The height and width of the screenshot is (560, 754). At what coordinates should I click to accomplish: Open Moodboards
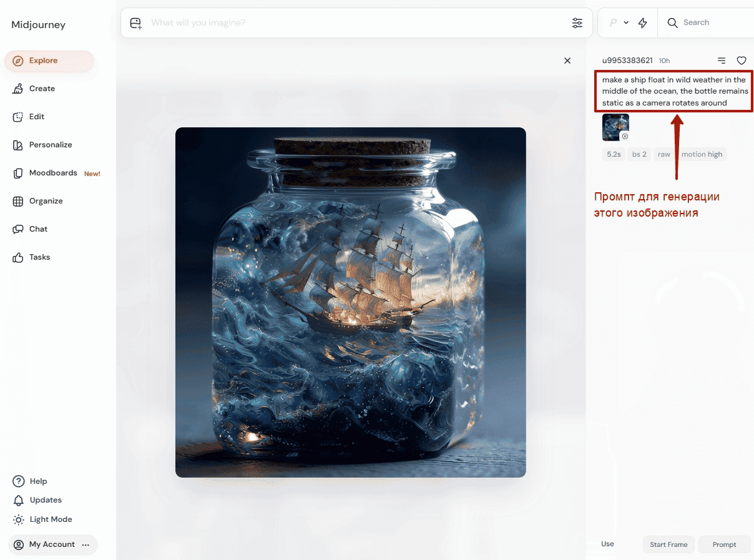click(x=53, y=173)
